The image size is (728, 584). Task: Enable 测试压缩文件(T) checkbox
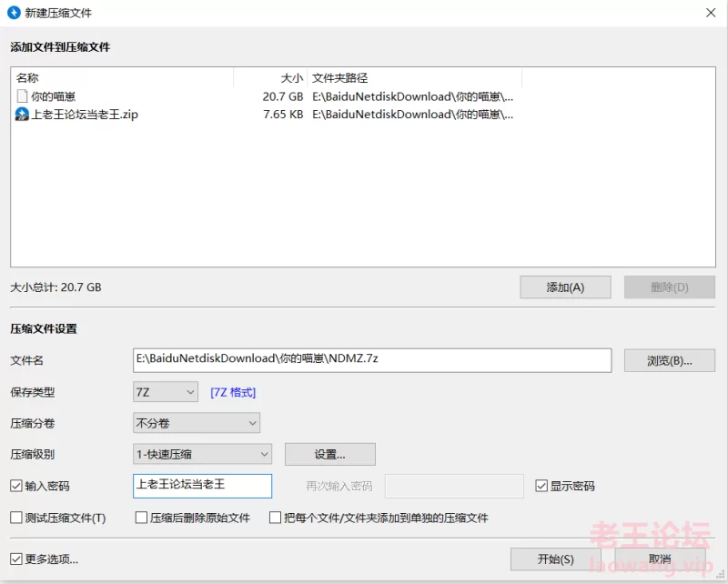16,518
